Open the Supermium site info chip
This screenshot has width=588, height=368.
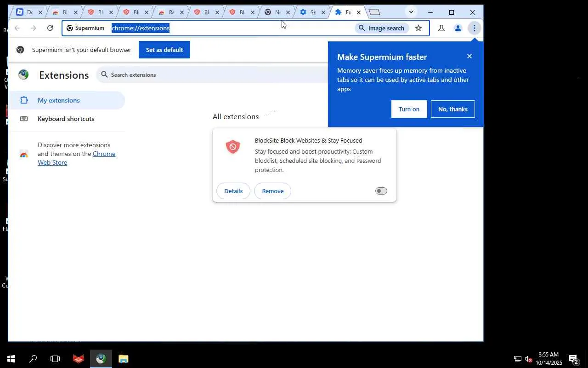[86, 28]
